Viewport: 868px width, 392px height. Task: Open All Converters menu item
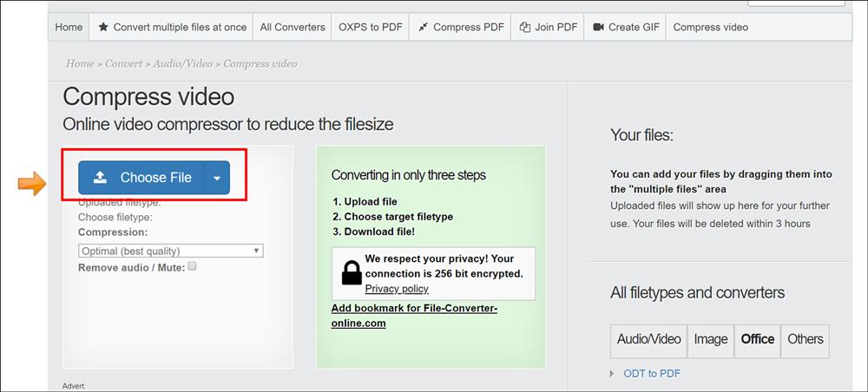[293, 27]
